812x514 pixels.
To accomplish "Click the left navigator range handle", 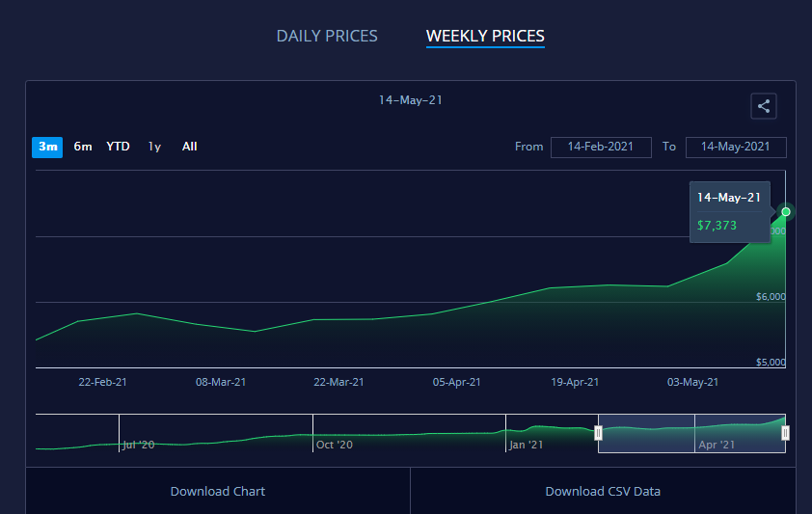I will [x=599, y=433].
